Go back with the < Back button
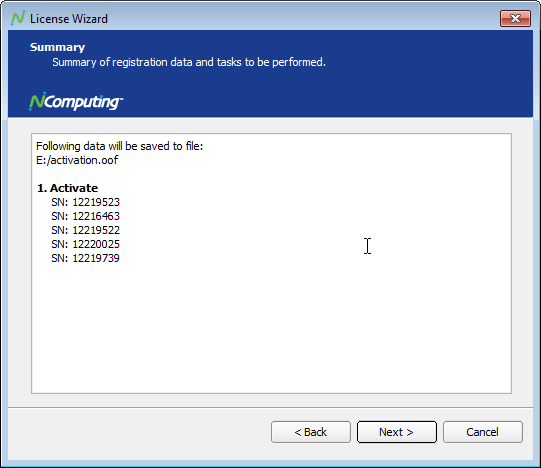The height and width of the screenshot is (468, 541). tap(311, 432)
